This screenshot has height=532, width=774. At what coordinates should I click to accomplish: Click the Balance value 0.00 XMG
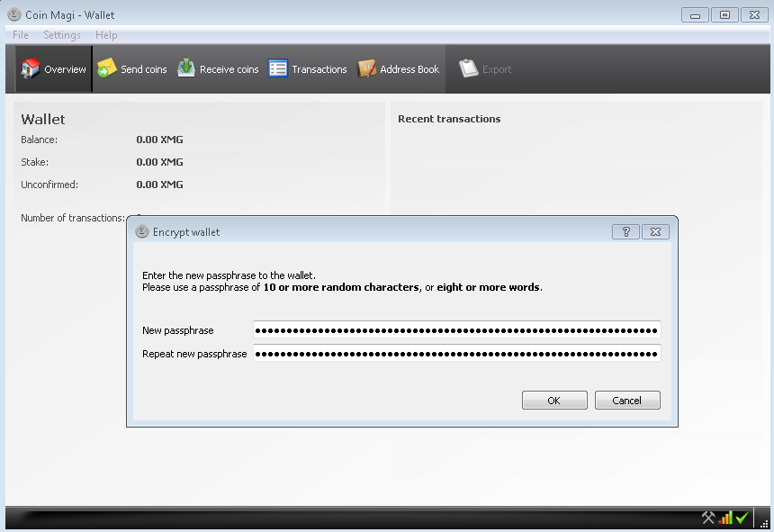coord(159,140)
